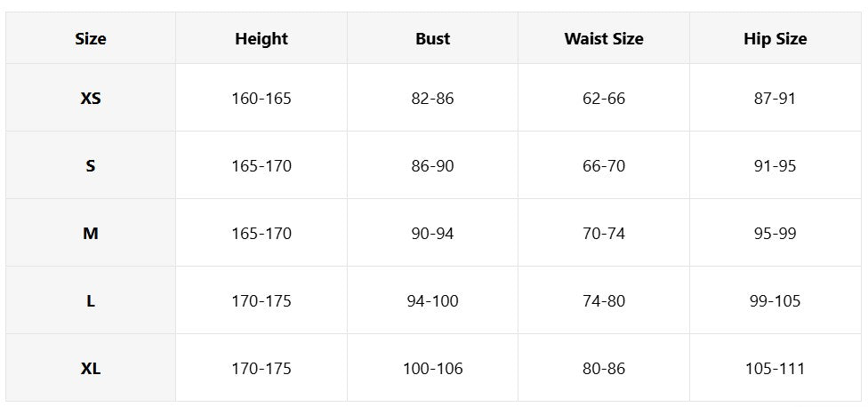Select the Hip Size column header
868x407 pixels.
tap(775, 38)
